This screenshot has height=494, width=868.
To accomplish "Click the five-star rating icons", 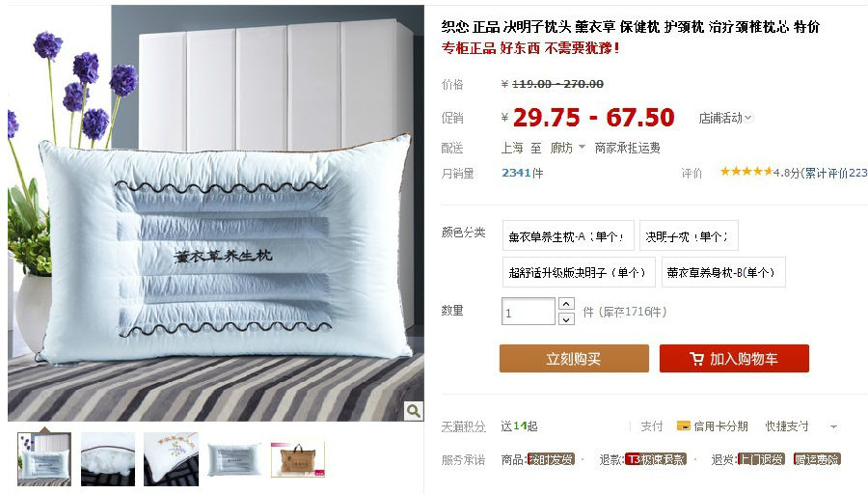I will pyautogui.click(x=746, y=172).
